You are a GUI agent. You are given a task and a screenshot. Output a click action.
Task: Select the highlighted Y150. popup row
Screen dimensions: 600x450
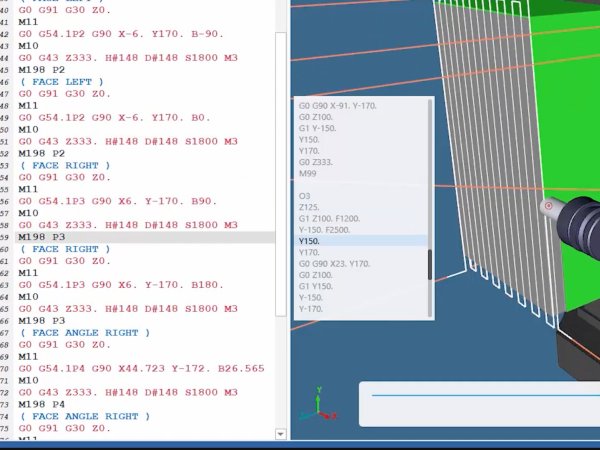[310, 241]
